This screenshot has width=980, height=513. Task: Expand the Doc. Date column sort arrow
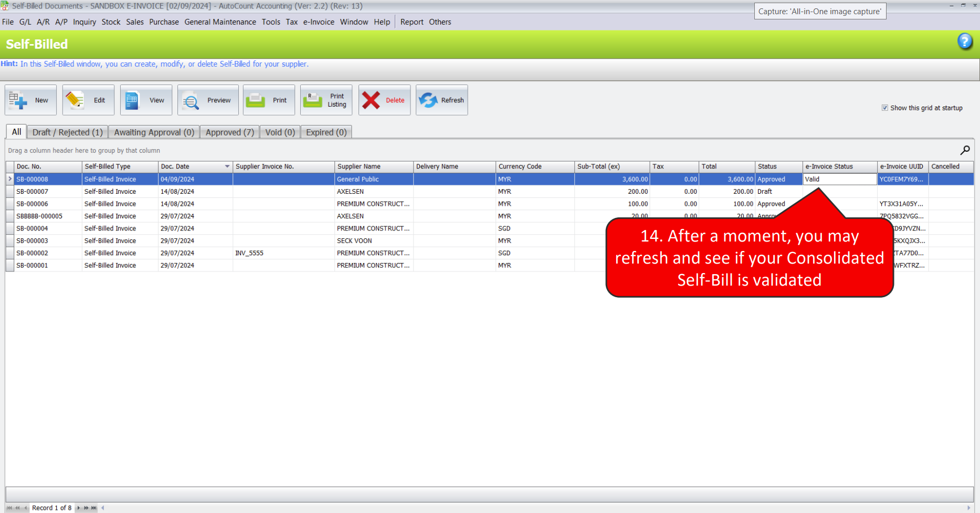coord(227,166)
